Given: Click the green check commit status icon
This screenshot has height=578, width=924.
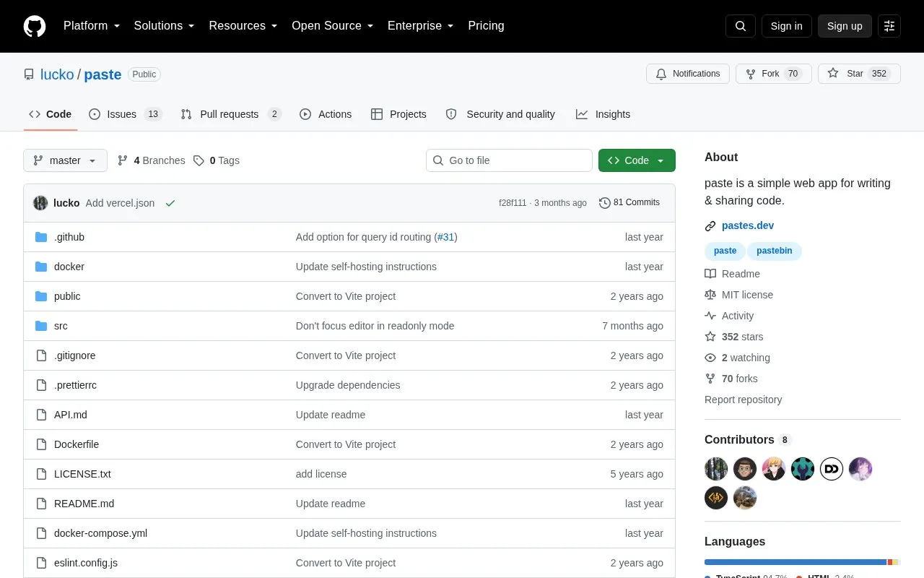Looking at the screenshot, I should coord(170,203).
